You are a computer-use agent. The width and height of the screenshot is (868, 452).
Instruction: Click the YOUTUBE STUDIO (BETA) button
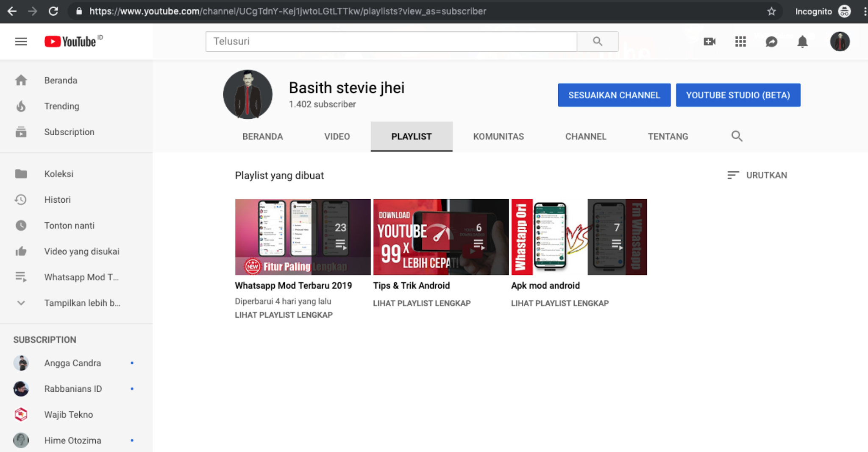coord(738,95)
